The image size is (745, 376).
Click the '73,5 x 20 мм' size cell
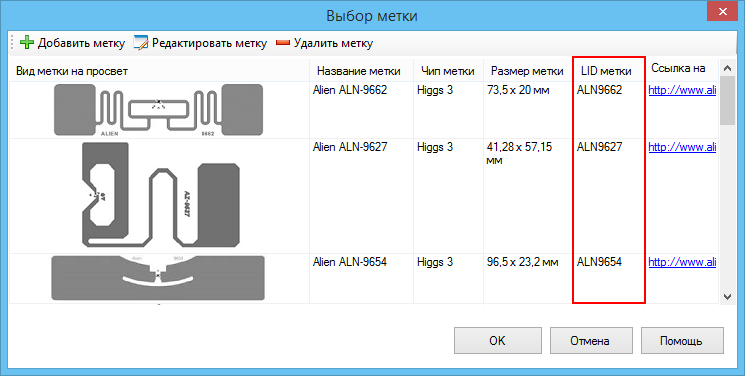(x=518, y=90)
